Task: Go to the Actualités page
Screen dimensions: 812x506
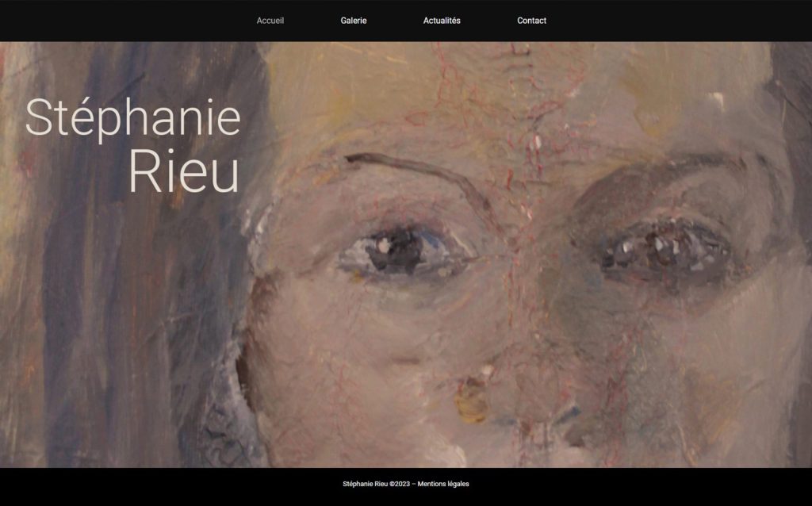Action: (442, 21)
